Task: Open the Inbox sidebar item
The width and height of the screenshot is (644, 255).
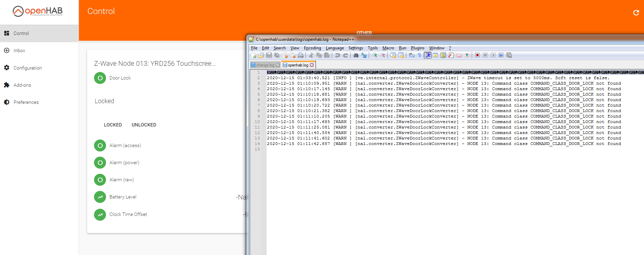Action: pos(19,50)
